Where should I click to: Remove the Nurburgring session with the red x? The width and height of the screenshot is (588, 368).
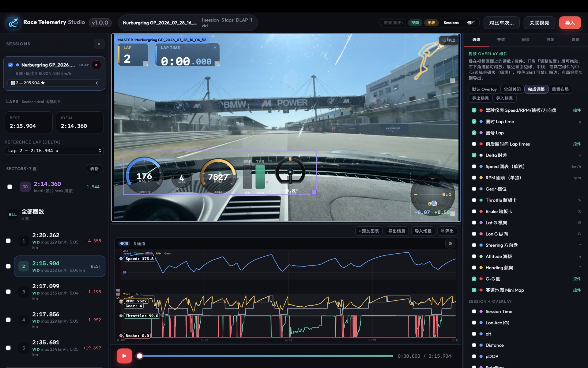tap(96, 65)
